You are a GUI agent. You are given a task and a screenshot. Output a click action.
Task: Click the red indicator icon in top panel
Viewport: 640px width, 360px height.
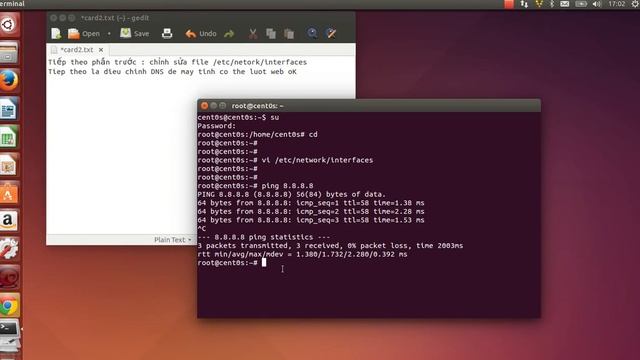(509, 4)
